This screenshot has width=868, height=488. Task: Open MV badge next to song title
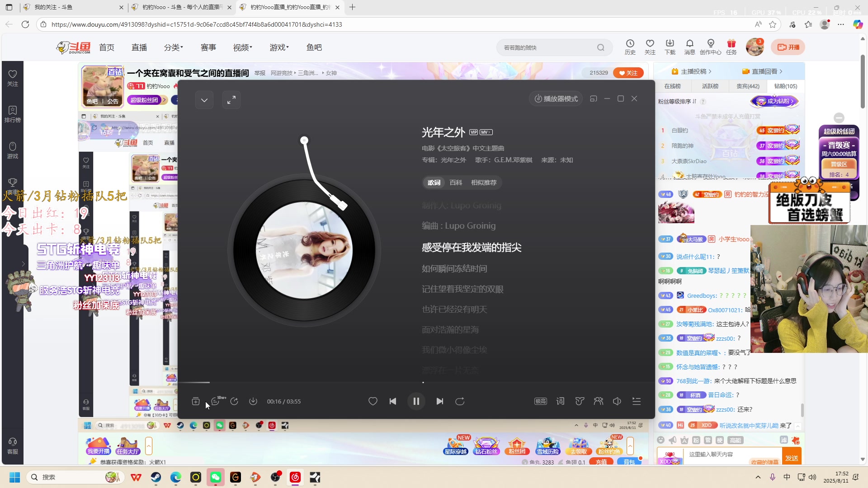(486, 132)
